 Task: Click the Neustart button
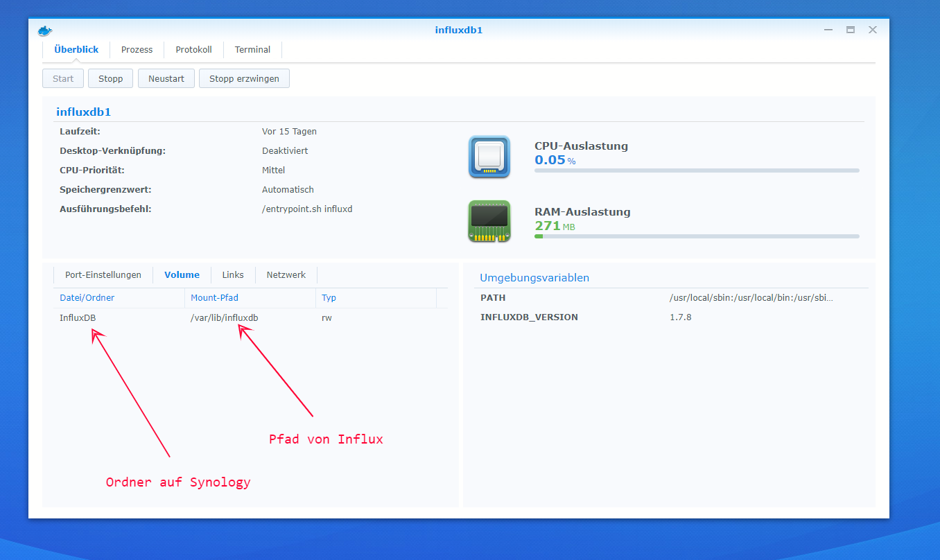166,78
